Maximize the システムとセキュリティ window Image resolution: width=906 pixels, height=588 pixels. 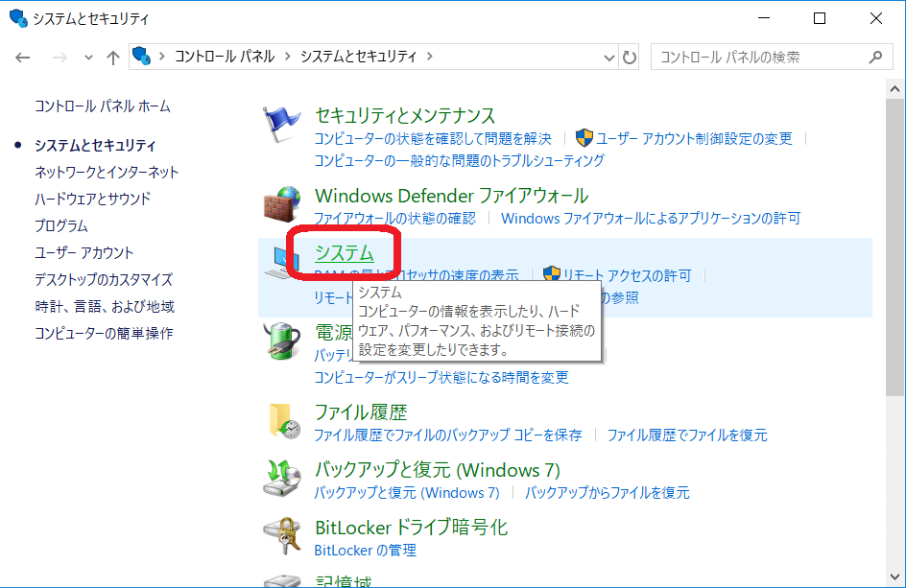[x=820, y=18]
